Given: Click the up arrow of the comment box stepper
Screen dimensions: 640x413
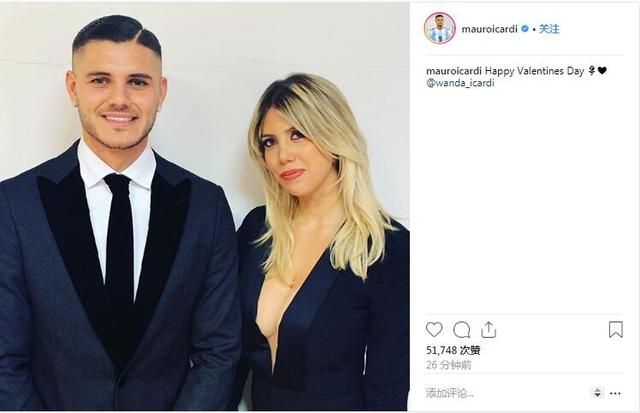Looking at the screenshot, I should click(x=597, y=391).
